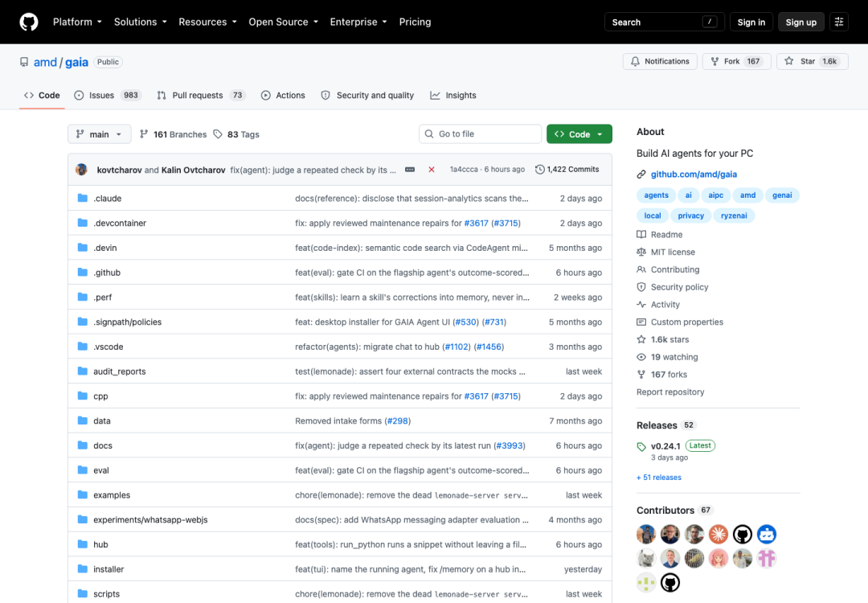Click the star icon in Star button

(789, 61)
